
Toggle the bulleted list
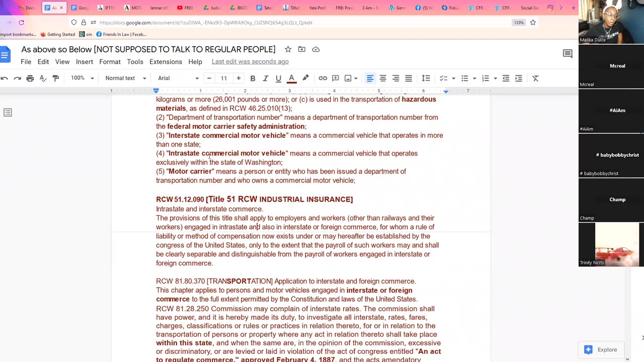coord(465,78)
